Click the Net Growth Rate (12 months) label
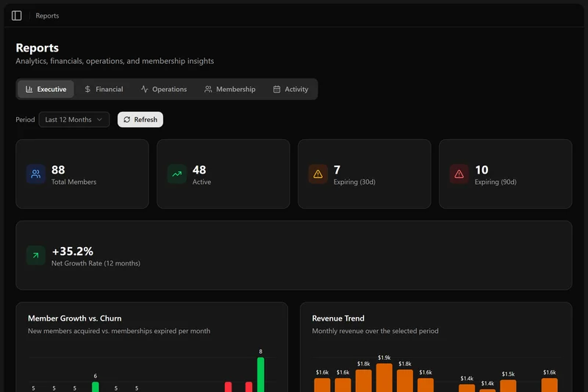This screenshot has width=588, height=392. pos(96,263)
